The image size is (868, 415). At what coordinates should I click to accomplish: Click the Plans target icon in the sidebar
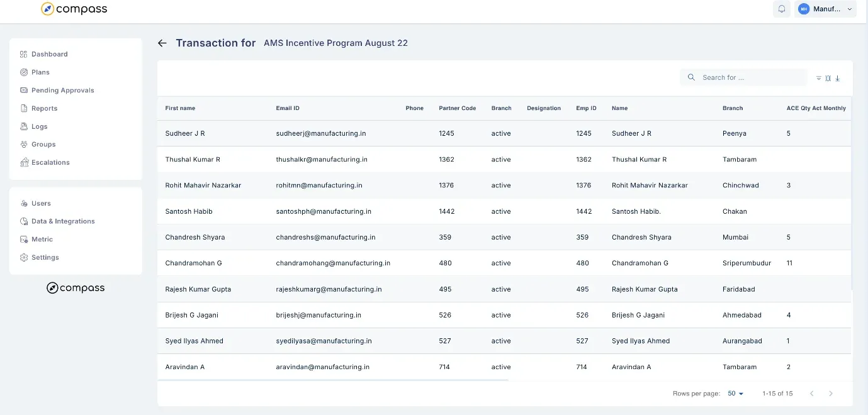pos(24,72)
